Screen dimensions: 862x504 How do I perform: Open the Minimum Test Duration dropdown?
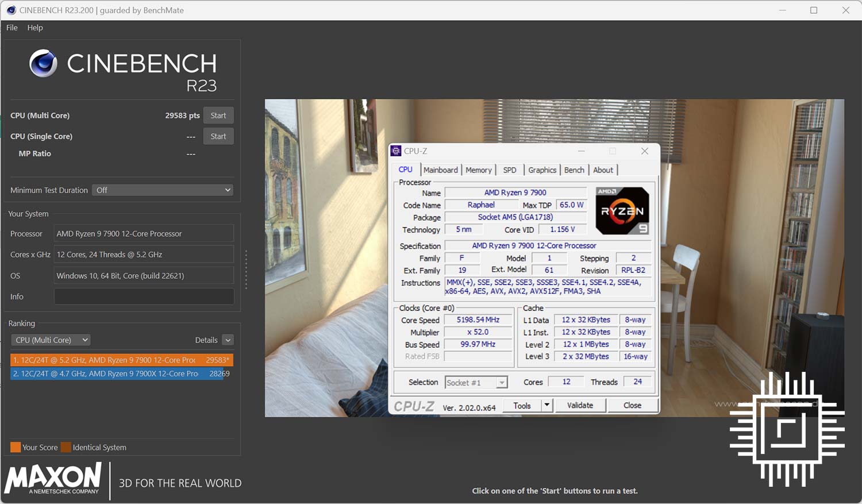click(x=163, y=190)
